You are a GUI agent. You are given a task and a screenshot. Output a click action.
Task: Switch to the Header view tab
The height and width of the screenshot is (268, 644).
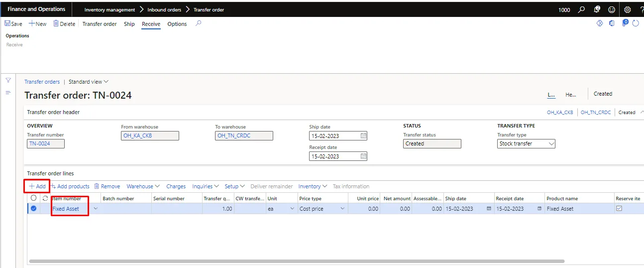(x=571, y=94)
